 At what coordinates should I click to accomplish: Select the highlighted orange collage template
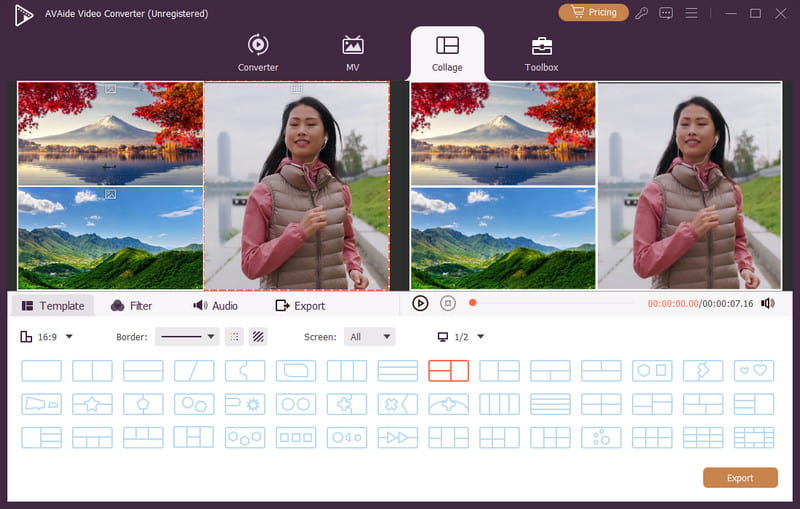click(448, 371)
